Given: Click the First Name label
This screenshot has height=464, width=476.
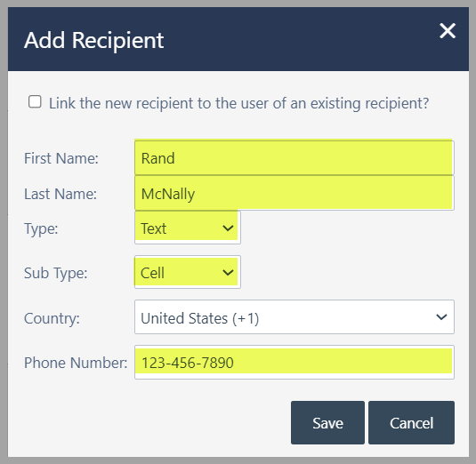Looking at the screenshot, I should (61, 158).
